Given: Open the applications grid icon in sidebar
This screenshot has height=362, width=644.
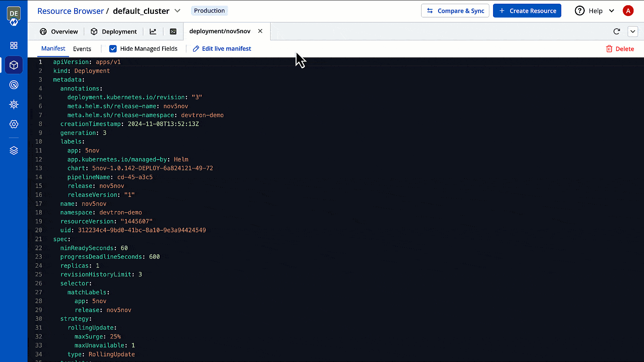Looking at the screenshot, I should [x=14, y=45].
